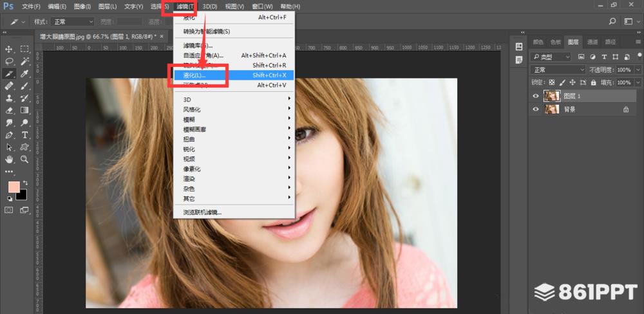644x314 pixels.
Task: Toggle lock all padlock icon
Action: (594, 82)
